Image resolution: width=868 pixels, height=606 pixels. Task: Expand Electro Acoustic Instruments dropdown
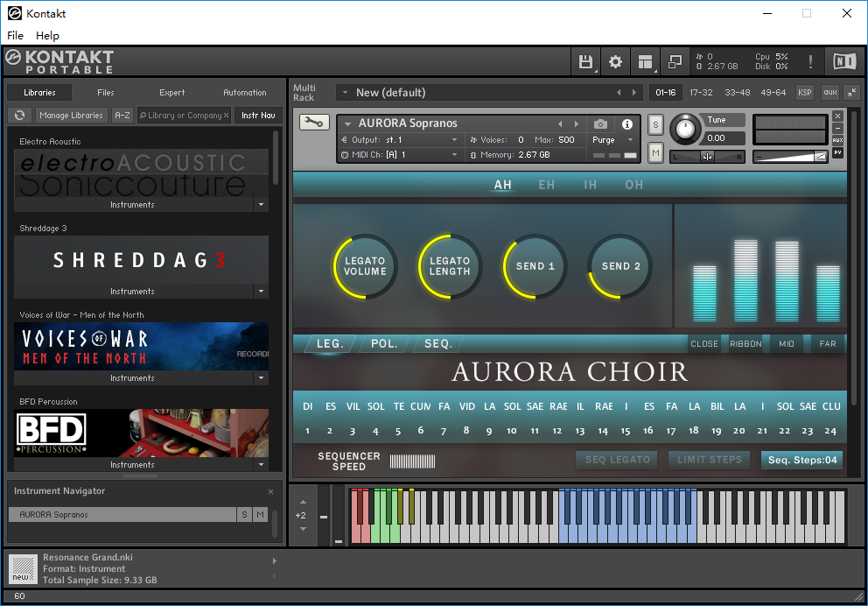point(262,205)
